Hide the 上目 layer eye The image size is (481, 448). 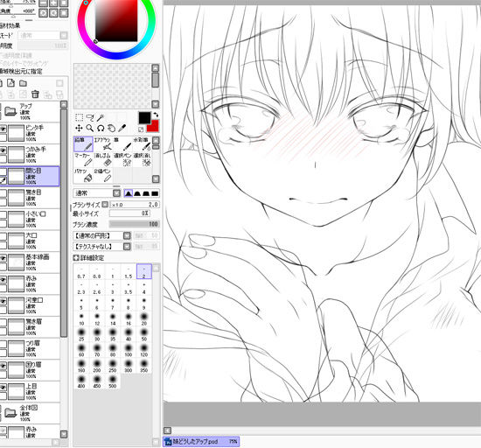tap(3, 388)
